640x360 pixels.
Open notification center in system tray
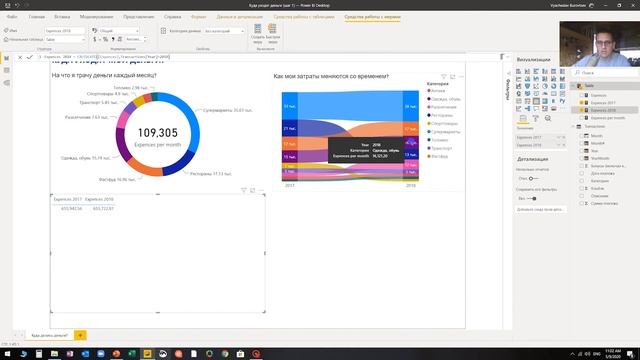tap(631, 354)
